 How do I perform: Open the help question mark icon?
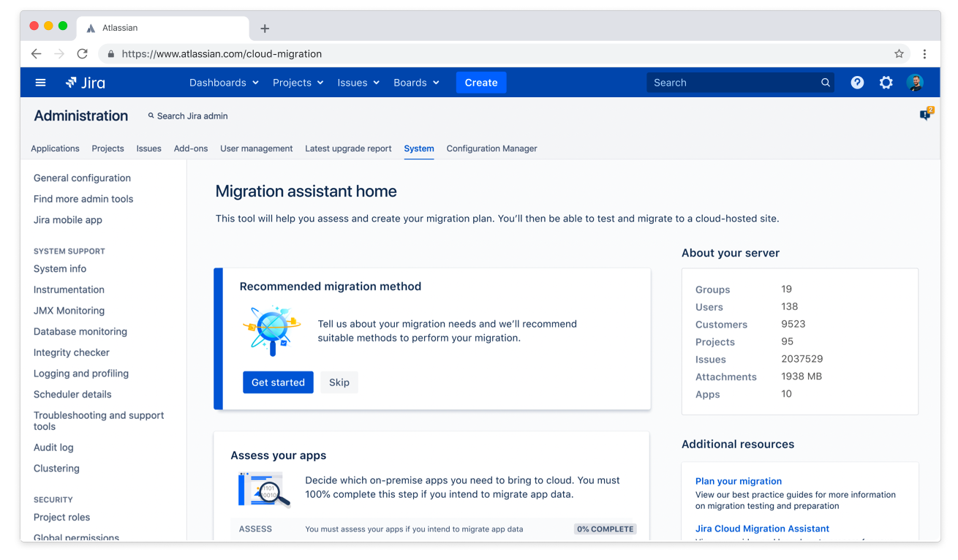pos(857,83)
